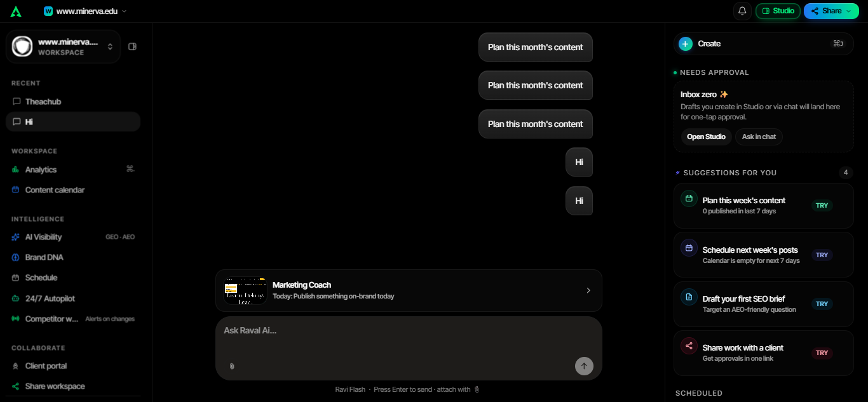This screenshot has height=402, width=868.
Task: Collapse the sidebar panel icon
Action: point(132,46)
